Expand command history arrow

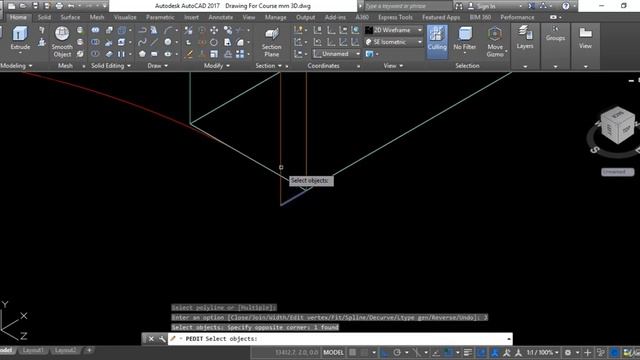(x=509, y=339)
